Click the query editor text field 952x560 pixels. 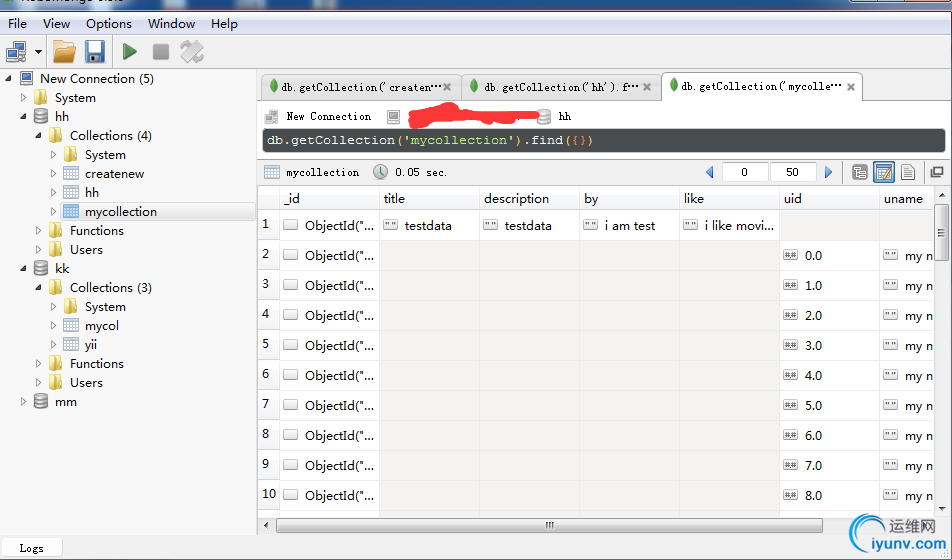604,140
